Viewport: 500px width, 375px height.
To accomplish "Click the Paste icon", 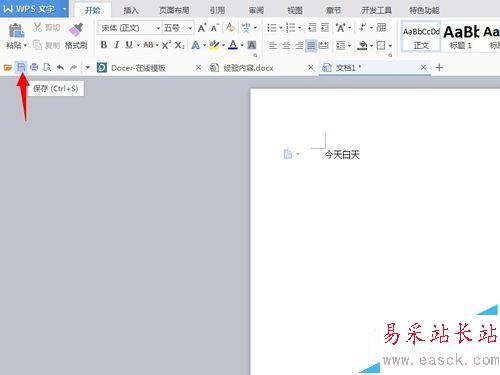I will (x=16, y=30).
